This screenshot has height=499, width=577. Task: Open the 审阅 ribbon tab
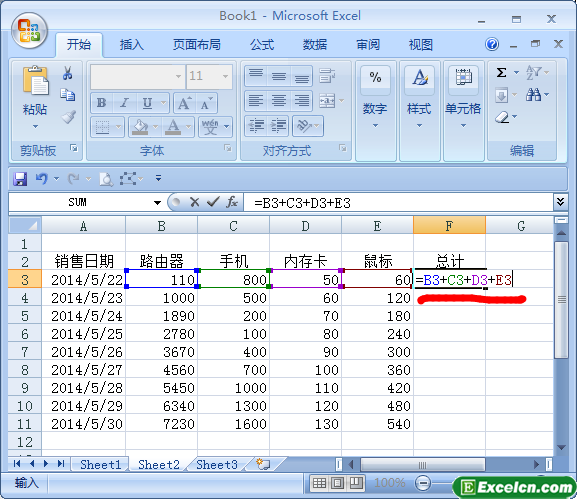368,45
